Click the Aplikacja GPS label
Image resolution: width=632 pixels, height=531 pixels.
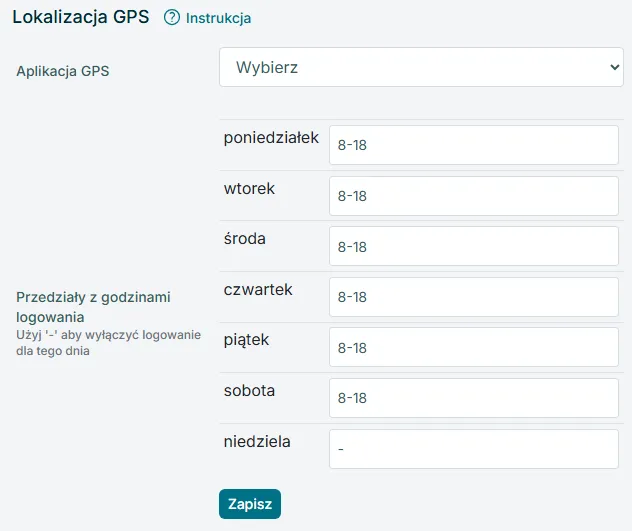62,71
